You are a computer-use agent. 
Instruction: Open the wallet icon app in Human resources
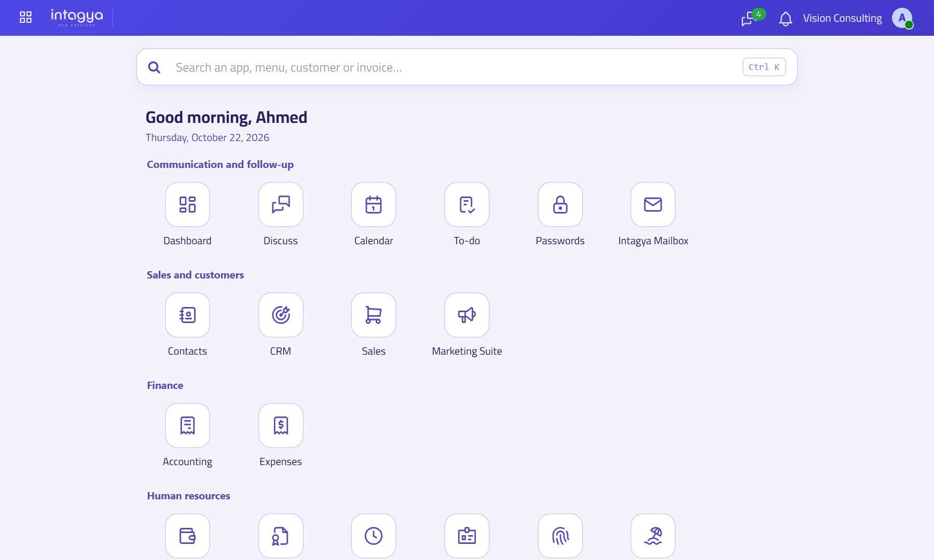click(187, 536)
